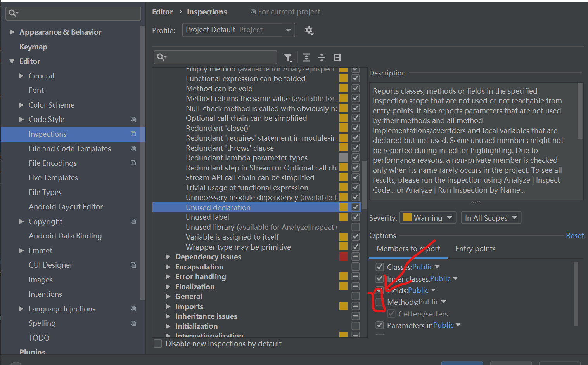Click File and Code Templates scope icon
588x365 pixels.
[133, 148]
